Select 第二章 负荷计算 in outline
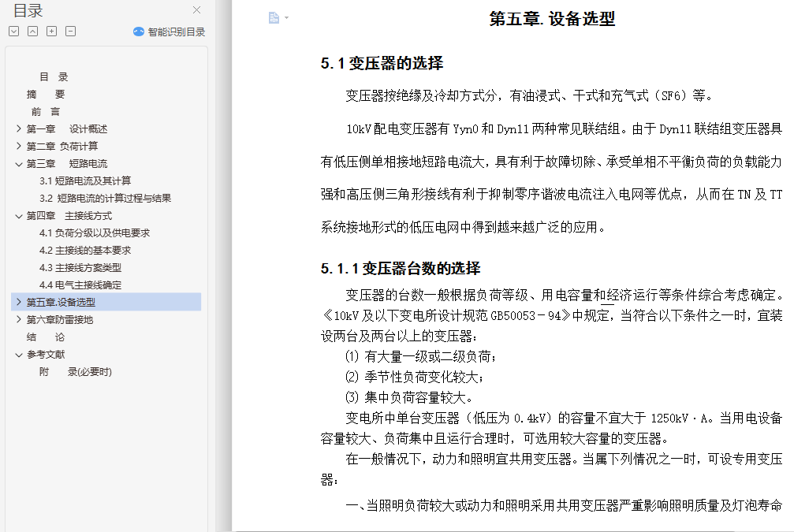This screenshot has width=794, height=532. tap(62, 147)
